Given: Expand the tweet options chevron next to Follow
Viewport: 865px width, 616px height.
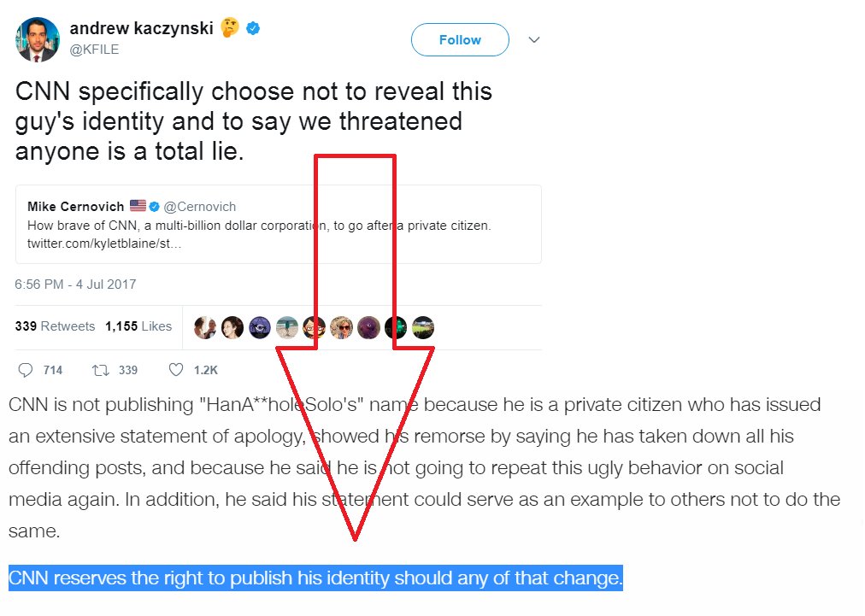Looking at the screenshot, I should 534,40.
